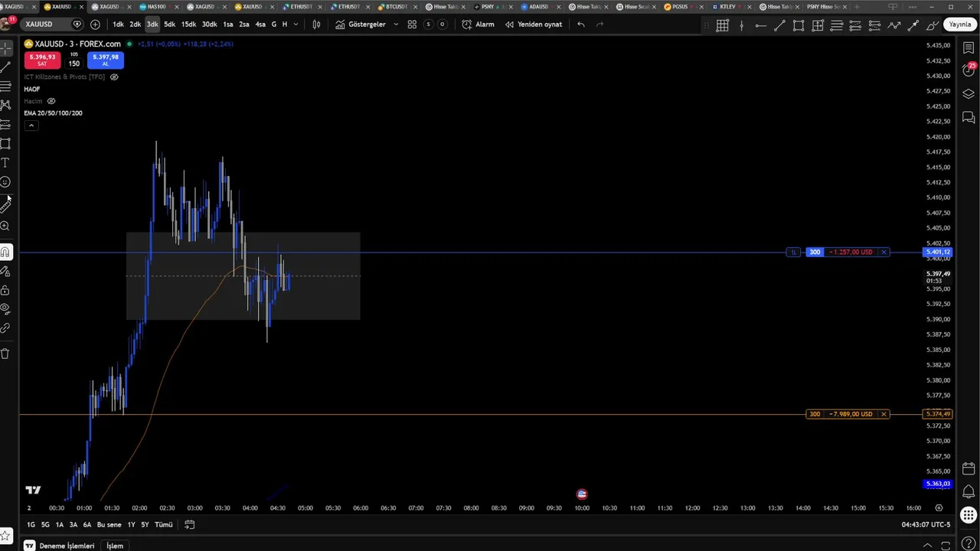Open the emoji icons tool
The height and width of the screenshot is (551, 980).
tap(5, 182)
